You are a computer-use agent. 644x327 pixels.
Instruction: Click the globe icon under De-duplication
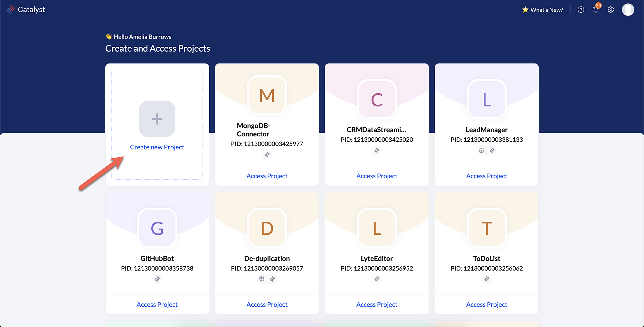coord(262,279)
